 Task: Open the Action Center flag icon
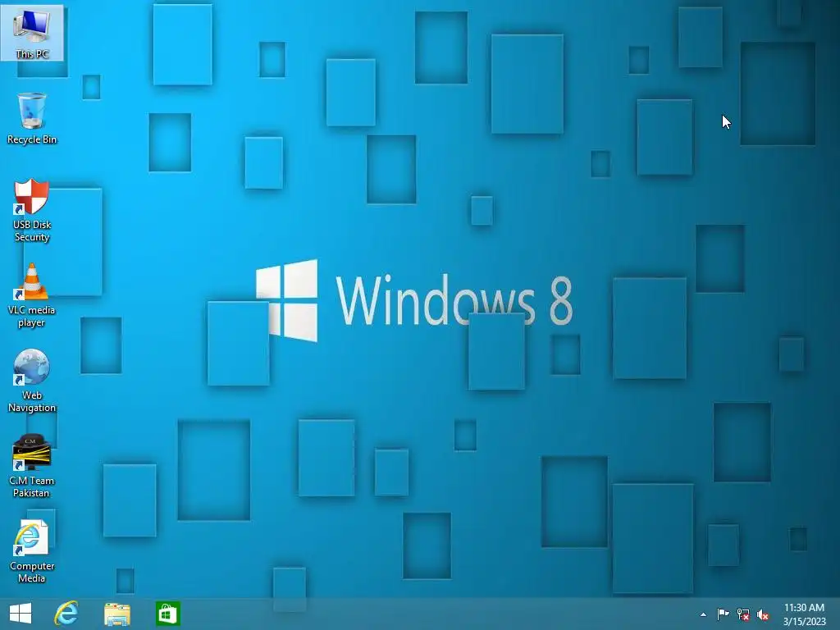point(723,614)
